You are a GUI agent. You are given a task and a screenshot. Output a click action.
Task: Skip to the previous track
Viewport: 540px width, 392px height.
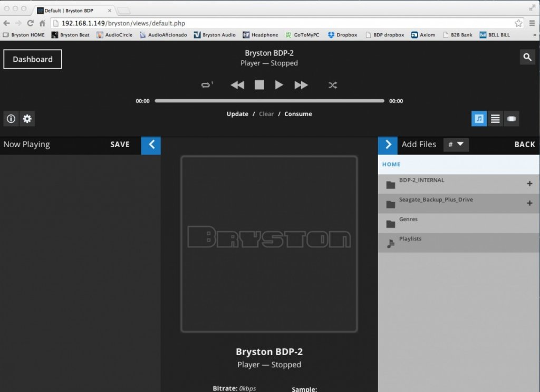[237, 85]
